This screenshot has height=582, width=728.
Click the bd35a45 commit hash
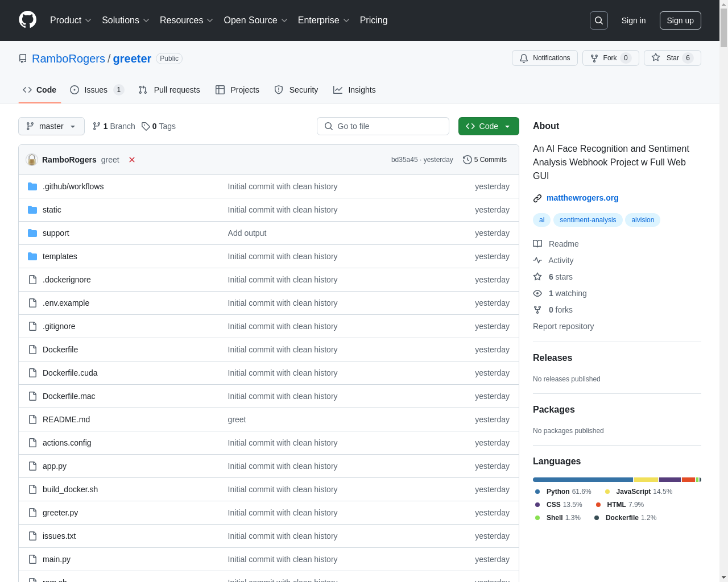[x=404, y=160]
